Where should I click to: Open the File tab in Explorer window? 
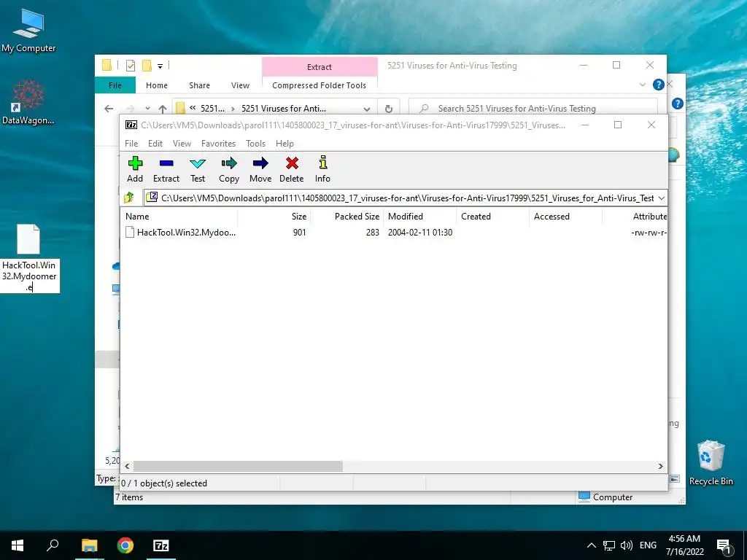coord(115,85)
